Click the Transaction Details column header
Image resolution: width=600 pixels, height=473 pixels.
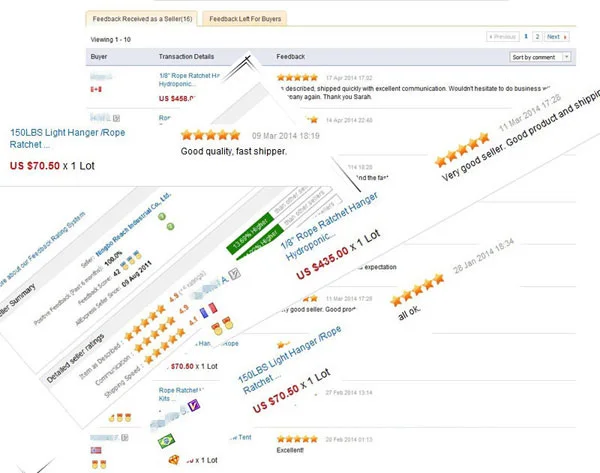(x=186, y=57)
